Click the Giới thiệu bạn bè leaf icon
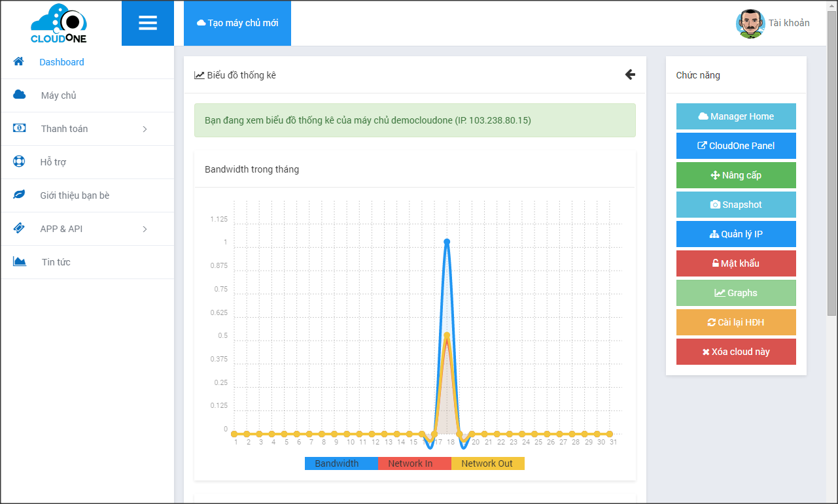The height and width of the screenshot is (504, 838). [x=20, y=195]
